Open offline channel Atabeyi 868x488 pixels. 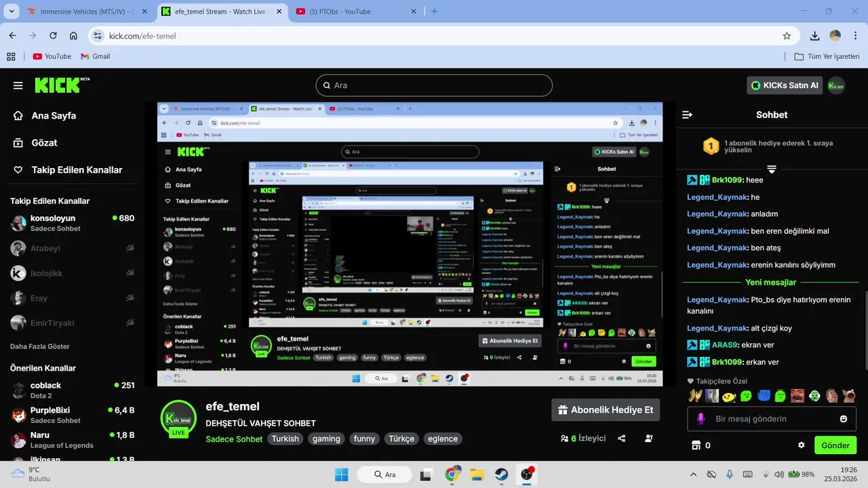[72, 249]
